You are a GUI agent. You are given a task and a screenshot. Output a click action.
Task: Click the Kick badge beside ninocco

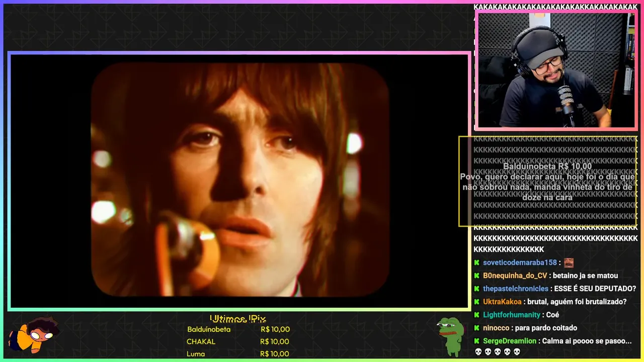477,328
